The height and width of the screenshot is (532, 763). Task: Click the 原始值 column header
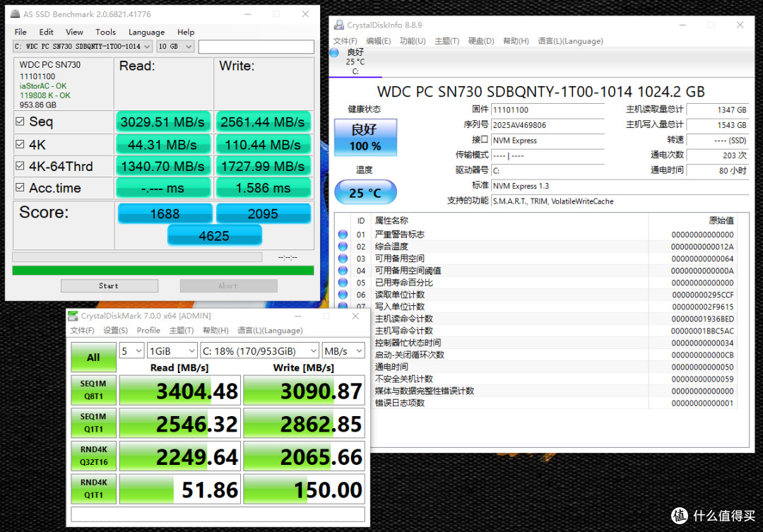(x=721, y=220)
